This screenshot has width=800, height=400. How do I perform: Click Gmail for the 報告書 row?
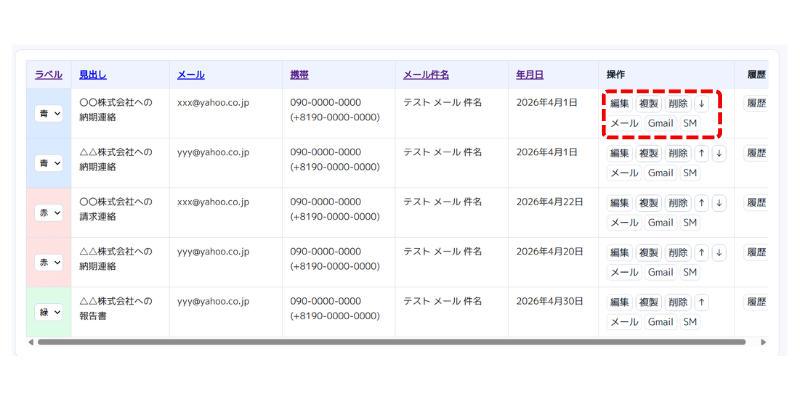pyautogui.click(x=661, y=322)
